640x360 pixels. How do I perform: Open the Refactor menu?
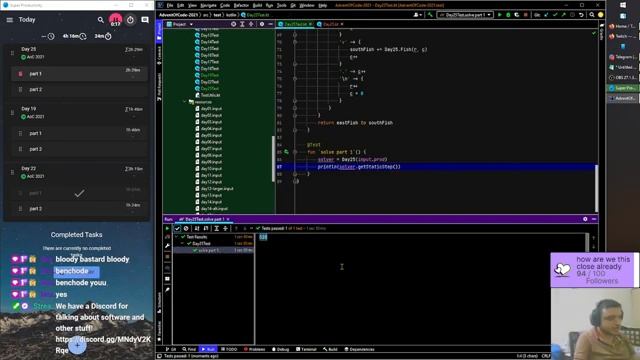point(241,5)
